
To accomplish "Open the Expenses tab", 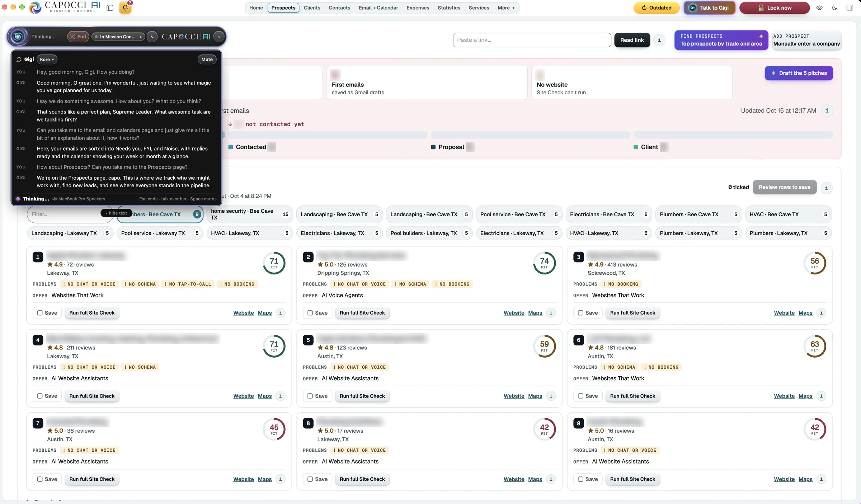I will [x=418, y=8].
